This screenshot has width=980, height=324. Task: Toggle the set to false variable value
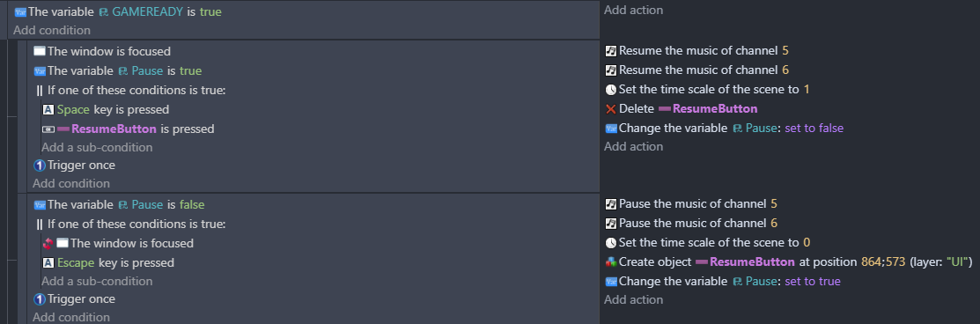pyautogui.click(x=814, y=129)
